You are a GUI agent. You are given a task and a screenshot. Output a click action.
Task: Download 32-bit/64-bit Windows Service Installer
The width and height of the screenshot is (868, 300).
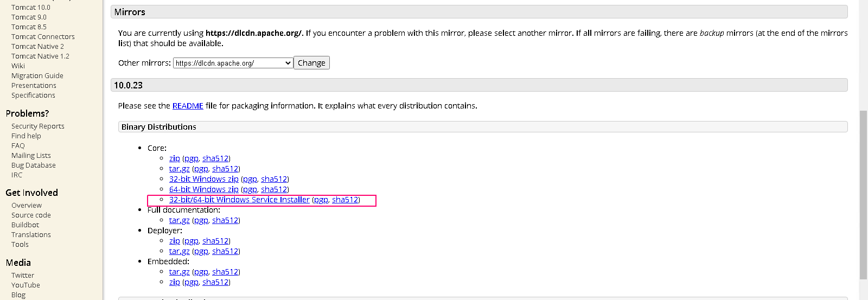pyautogui.click(x=239, y=200)
